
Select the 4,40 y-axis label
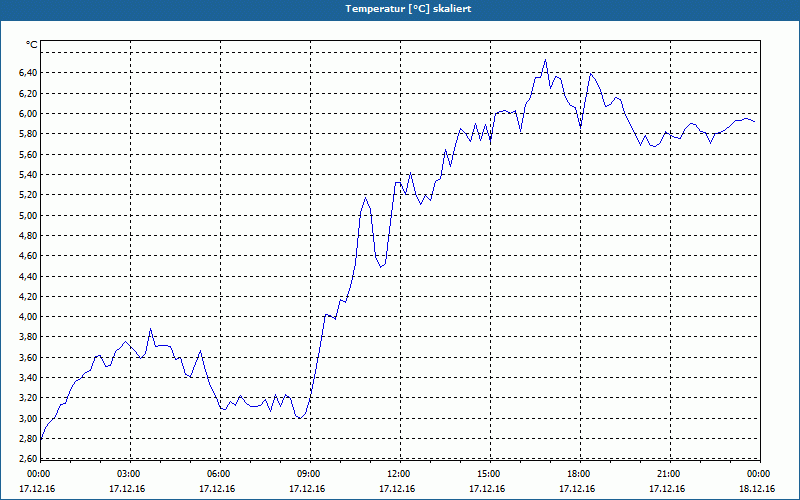pyautogui.click(x=28, y=277)
